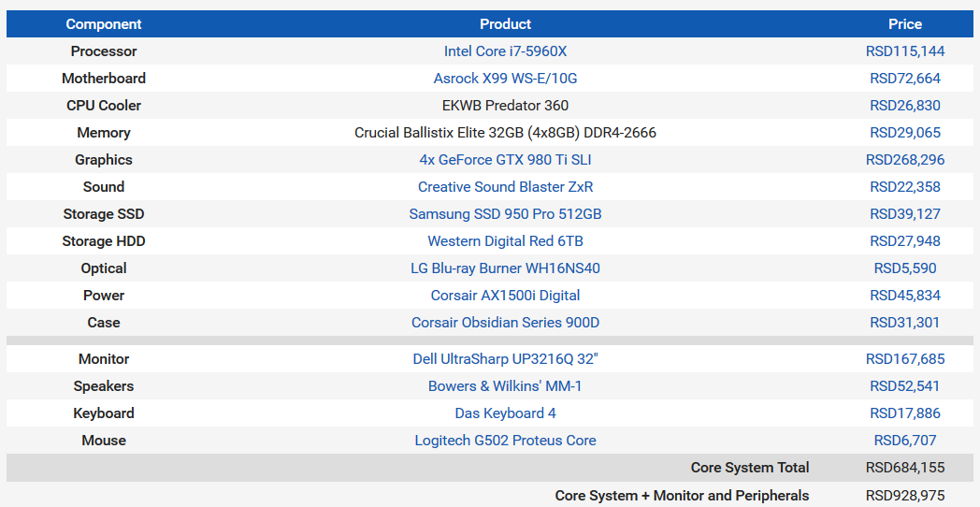
Task: Click the Mouse row label
Action: click(104, 440)
